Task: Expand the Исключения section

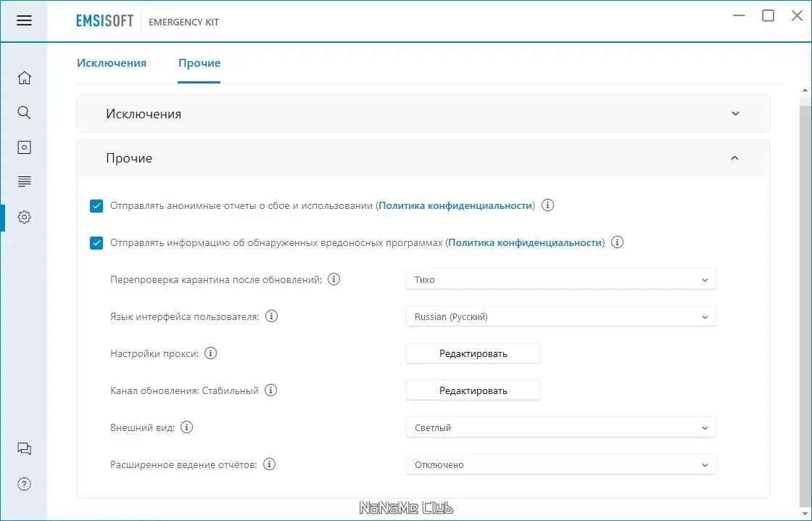Action: 735,114
